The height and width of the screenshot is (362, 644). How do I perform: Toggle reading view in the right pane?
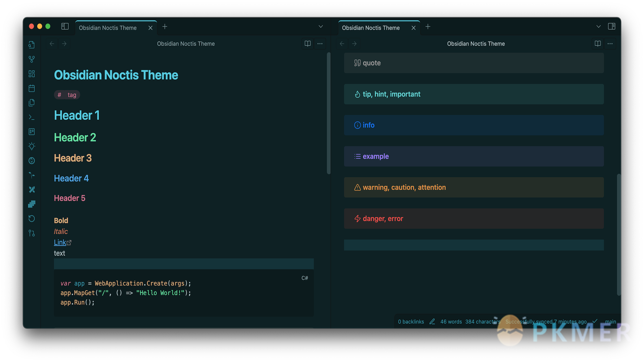(x=598, y=44)
